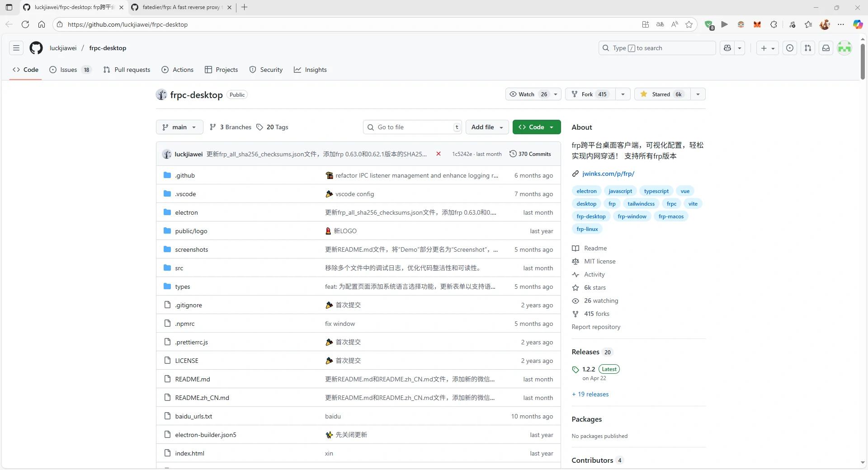868x470 pixels.
Task: Click the electron topic tag
Action: [x=586, y=191]
